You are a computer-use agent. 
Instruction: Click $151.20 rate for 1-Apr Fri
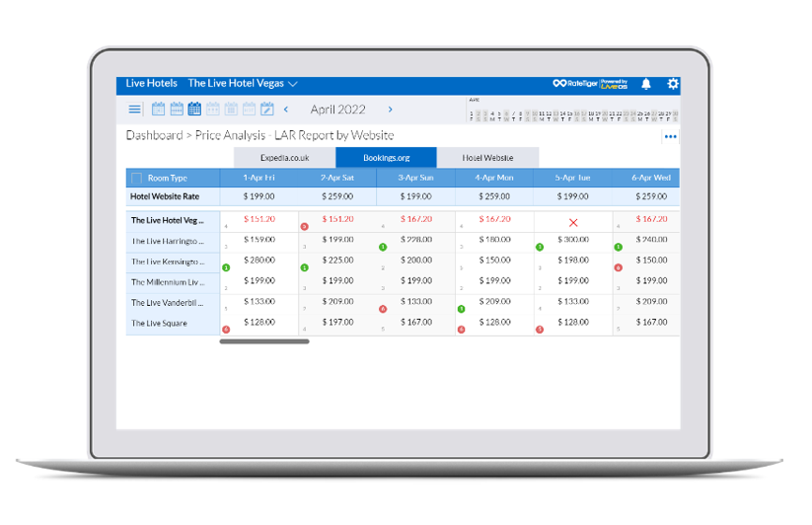259,219
